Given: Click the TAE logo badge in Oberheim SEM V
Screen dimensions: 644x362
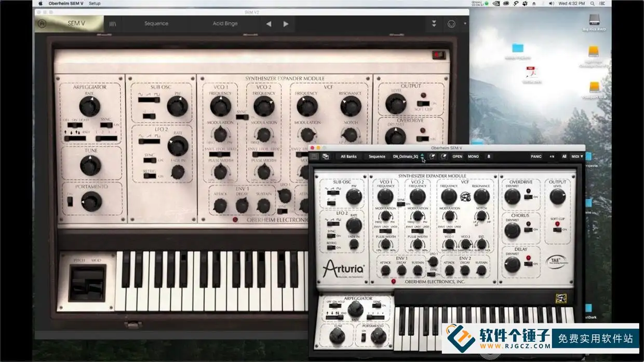Looking at the screenshot, I should click(x=557, y=262).
